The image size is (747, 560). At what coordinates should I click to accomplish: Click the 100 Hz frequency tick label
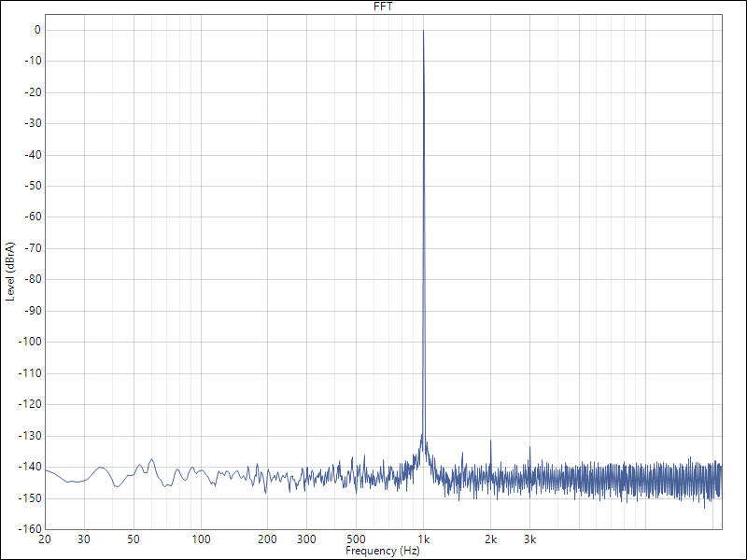(x=201, y=539)
